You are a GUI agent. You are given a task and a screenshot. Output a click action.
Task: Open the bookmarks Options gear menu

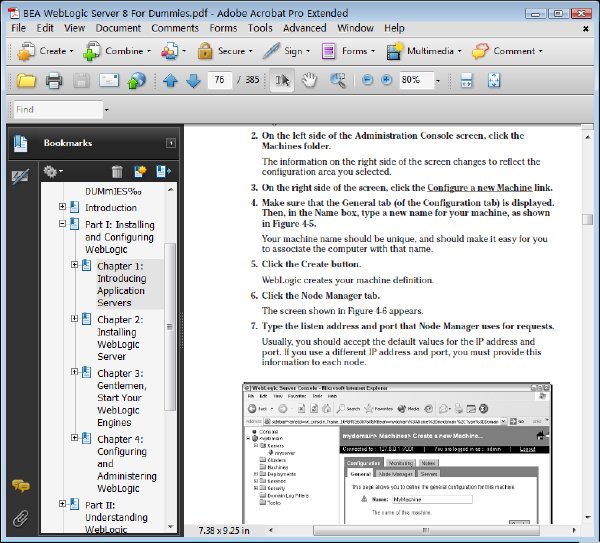click(52, 171)
